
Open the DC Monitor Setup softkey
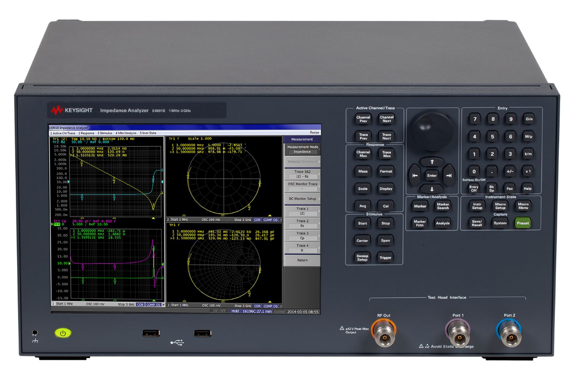302,198
